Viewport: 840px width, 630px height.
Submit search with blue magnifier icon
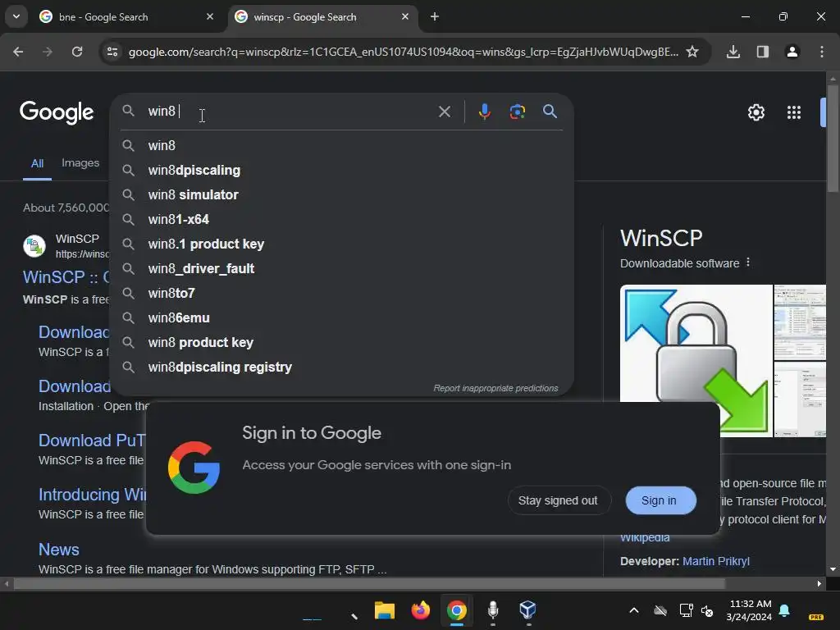tap(550, 112)
